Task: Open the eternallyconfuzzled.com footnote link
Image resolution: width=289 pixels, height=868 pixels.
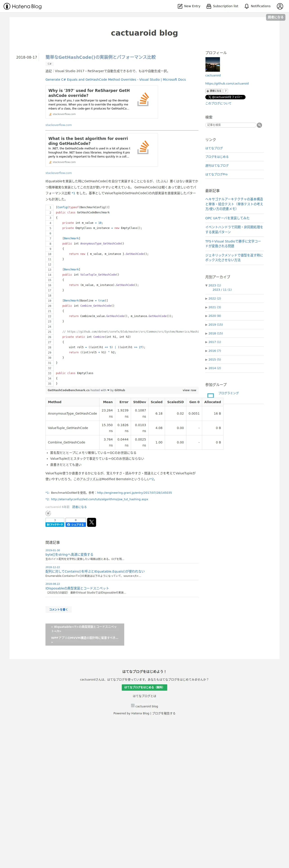Action: click(99, 499)
